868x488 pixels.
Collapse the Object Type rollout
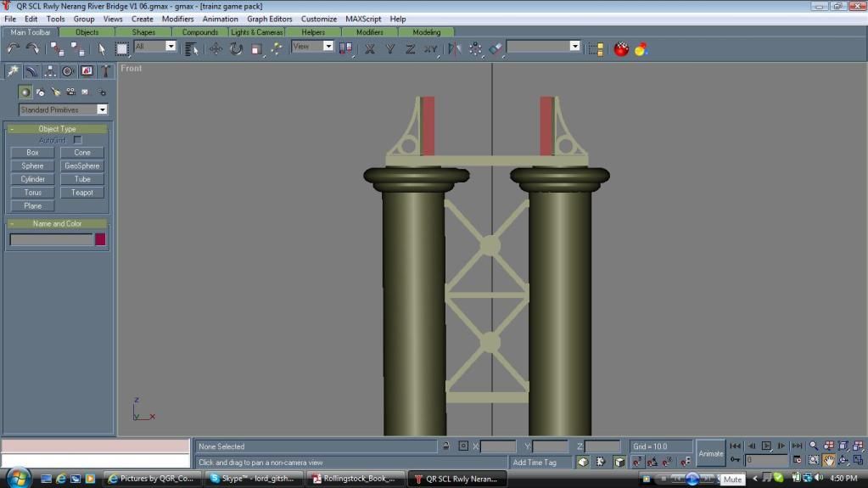57,128
